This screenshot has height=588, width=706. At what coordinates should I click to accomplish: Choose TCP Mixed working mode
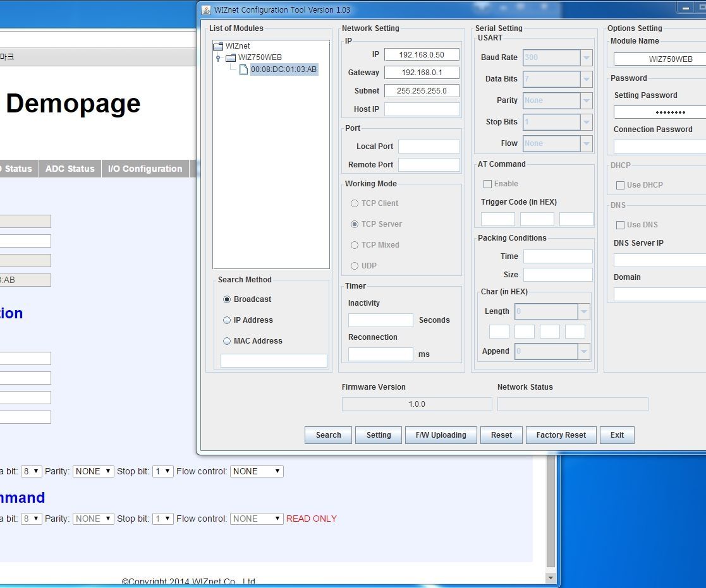355,245
